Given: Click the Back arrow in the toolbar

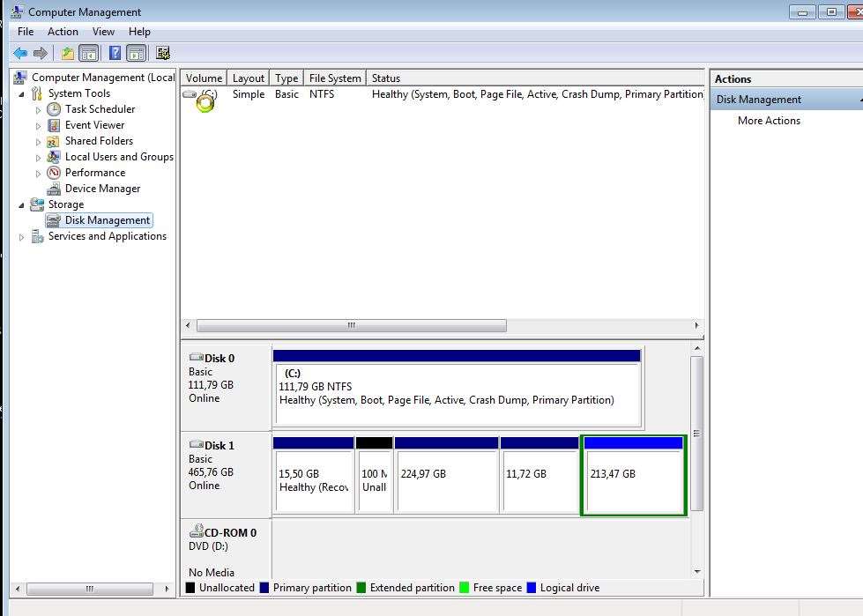Looking at the screenshot, I should point(20,54).
